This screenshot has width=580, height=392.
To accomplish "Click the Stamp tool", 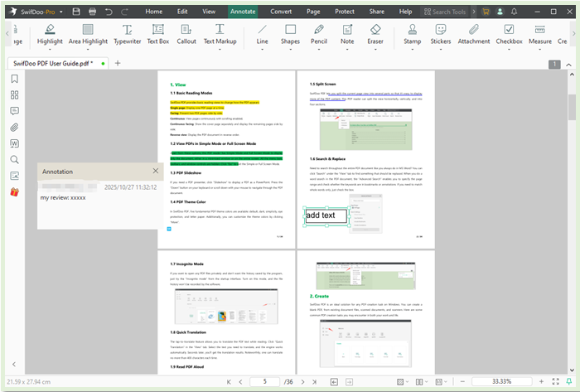I will coord(412,33).
